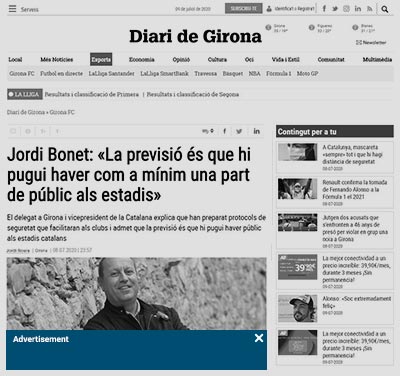The width and height of the screenshot is (400, 376).
Task: Open the Multimèdia section
Action: 377,60
